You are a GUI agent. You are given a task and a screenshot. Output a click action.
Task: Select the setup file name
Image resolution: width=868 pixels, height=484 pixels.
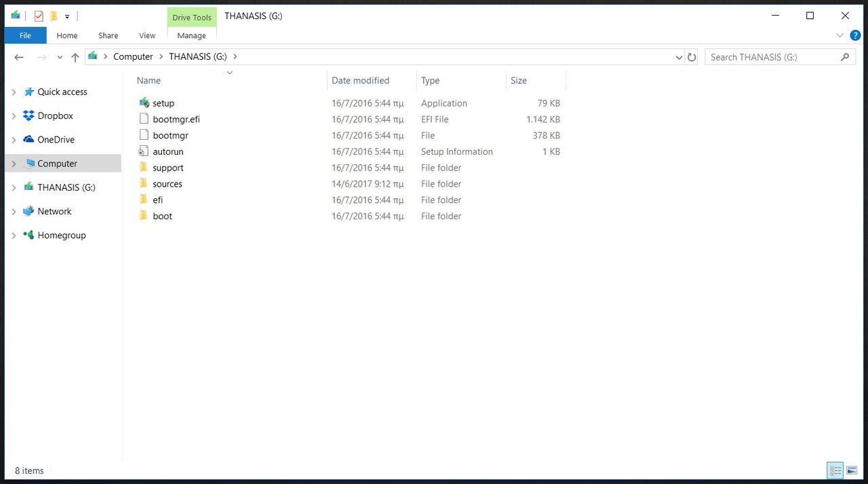(x=163, y=103)
